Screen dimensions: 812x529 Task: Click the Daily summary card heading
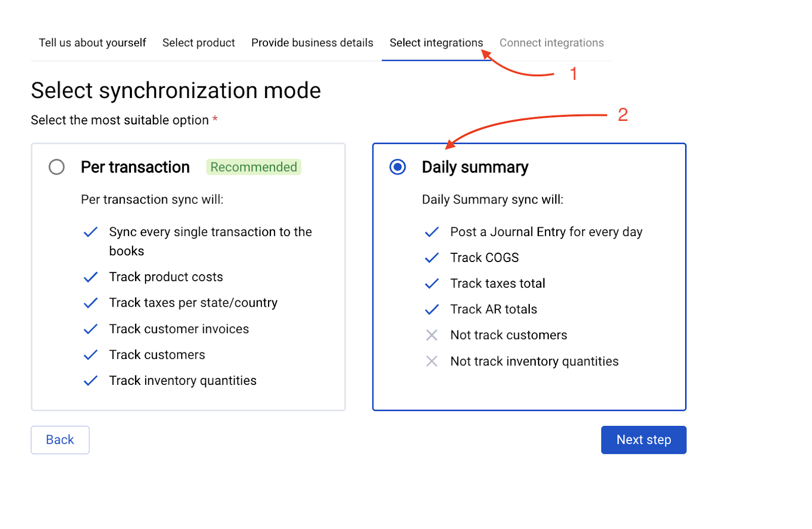475,167
